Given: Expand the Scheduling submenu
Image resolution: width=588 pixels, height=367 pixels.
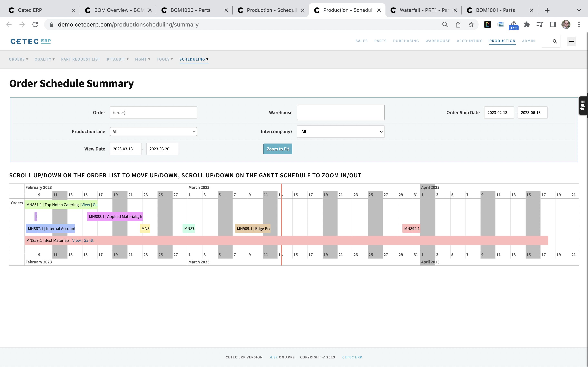Looking at the screenshot, I should [x=194, y=59].
